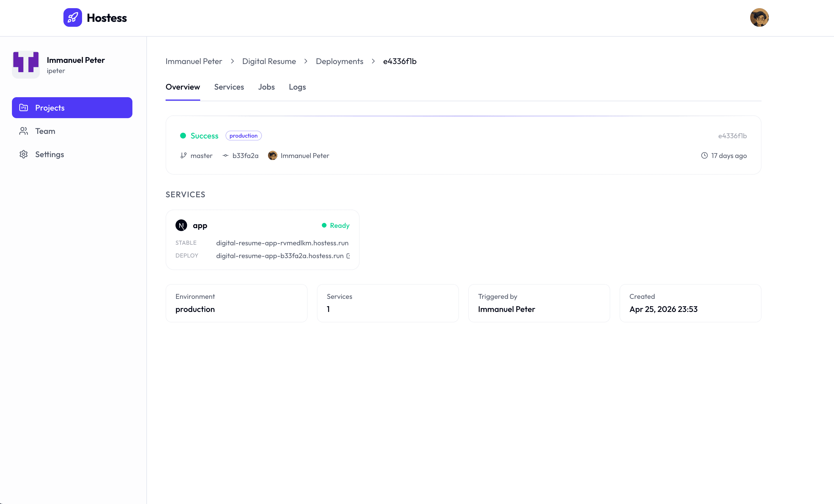Click the DEPLOY label in app card
This screenshot has width=834, height=504.
(x=187, y=255)
